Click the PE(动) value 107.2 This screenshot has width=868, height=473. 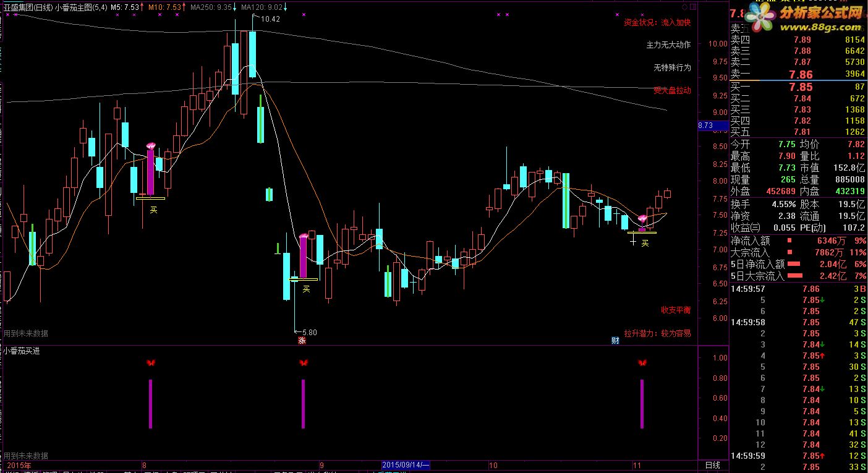click(x=853, y=228)
